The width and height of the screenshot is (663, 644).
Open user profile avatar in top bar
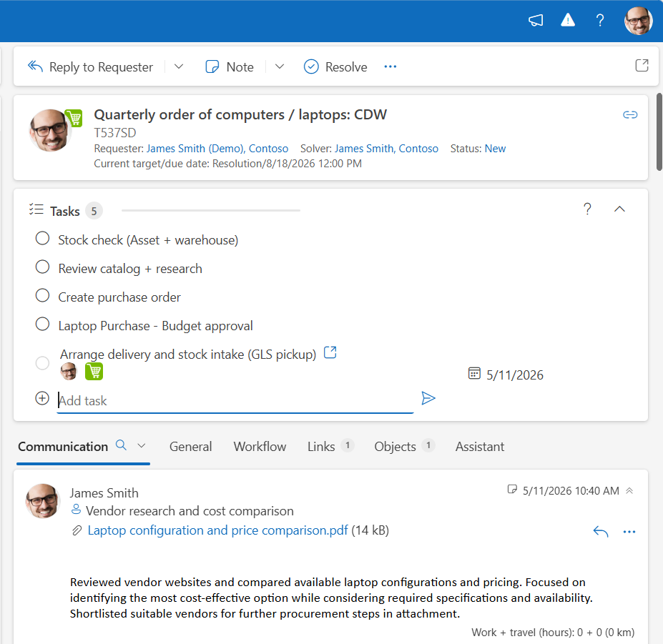[639, 20]
